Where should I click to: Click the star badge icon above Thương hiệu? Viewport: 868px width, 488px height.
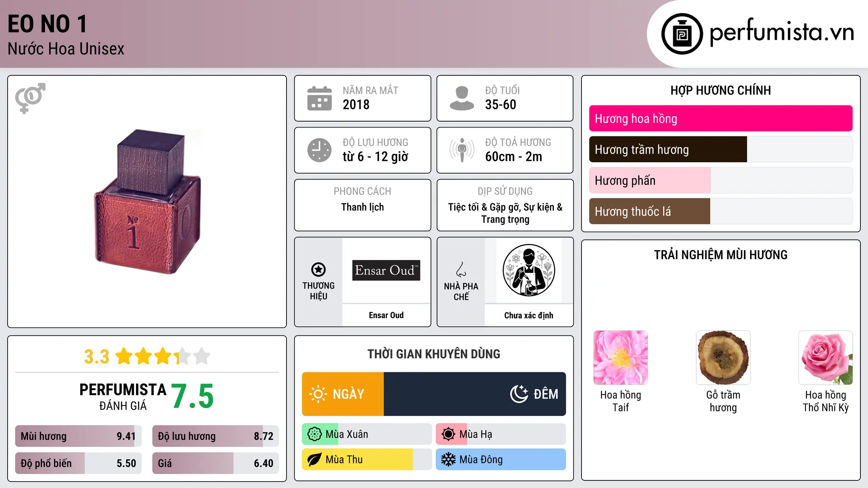tap(318, 269)
